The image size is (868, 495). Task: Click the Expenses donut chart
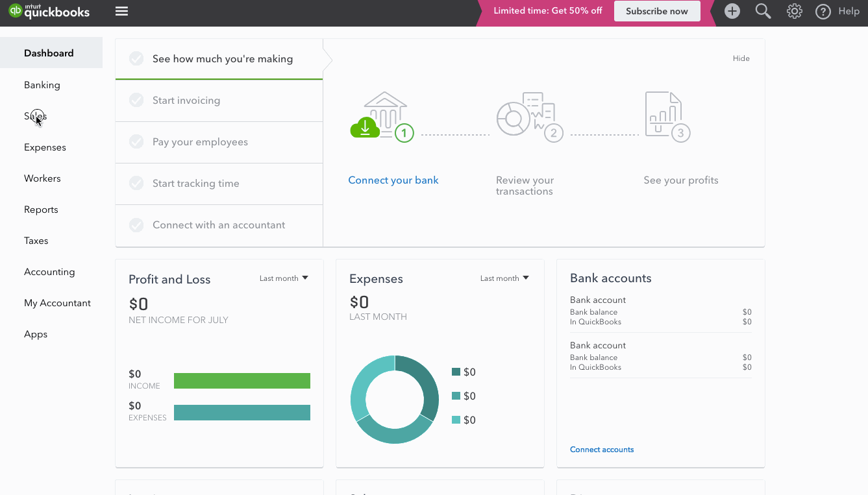pyautogui.click(x=395, y=400)
